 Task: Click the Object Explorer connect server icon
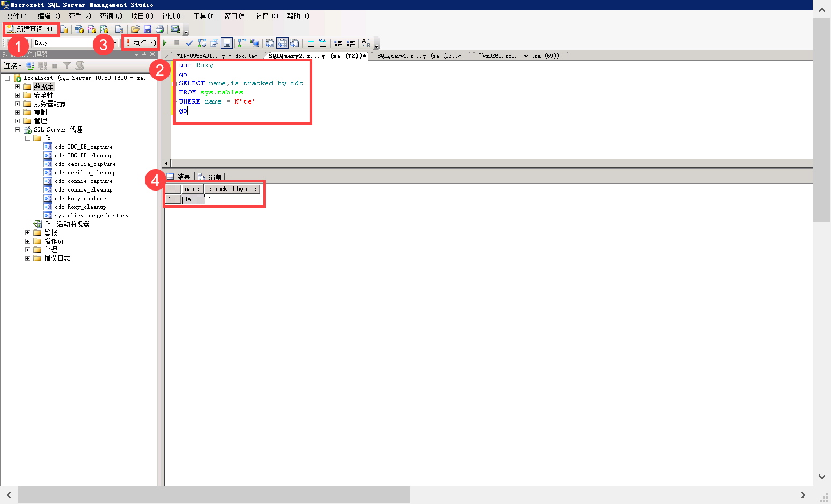(x=31, y=65)
